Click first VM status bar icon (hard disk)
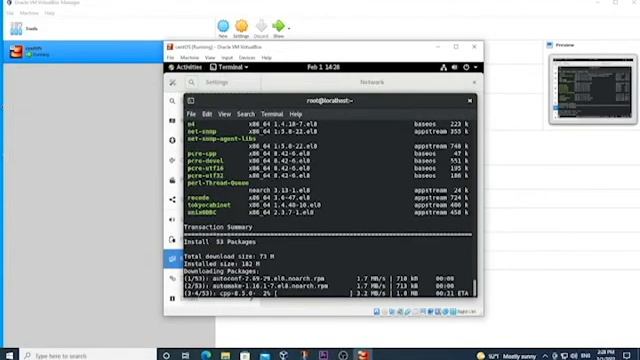 tap(376, 311)
